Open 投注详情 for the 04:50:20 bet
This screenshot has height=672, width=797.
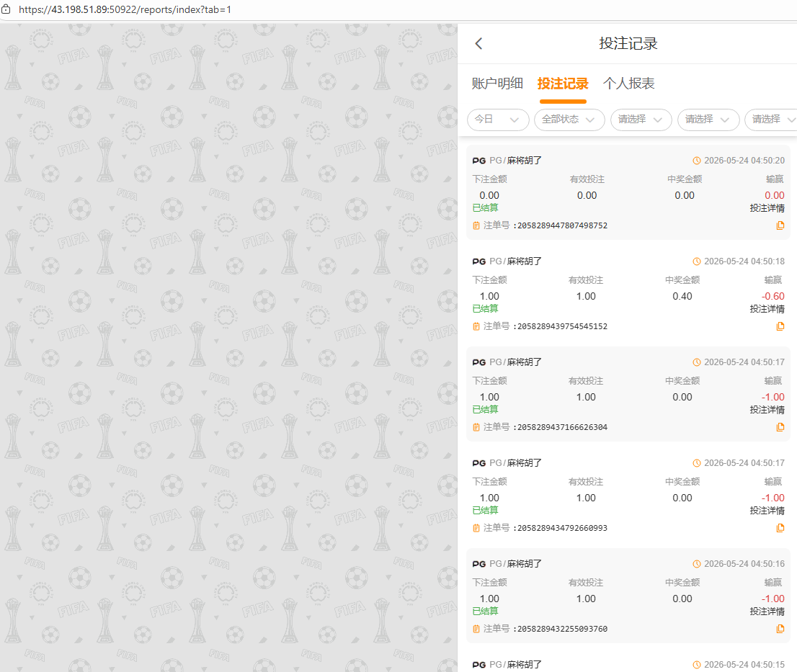point(767,208)
